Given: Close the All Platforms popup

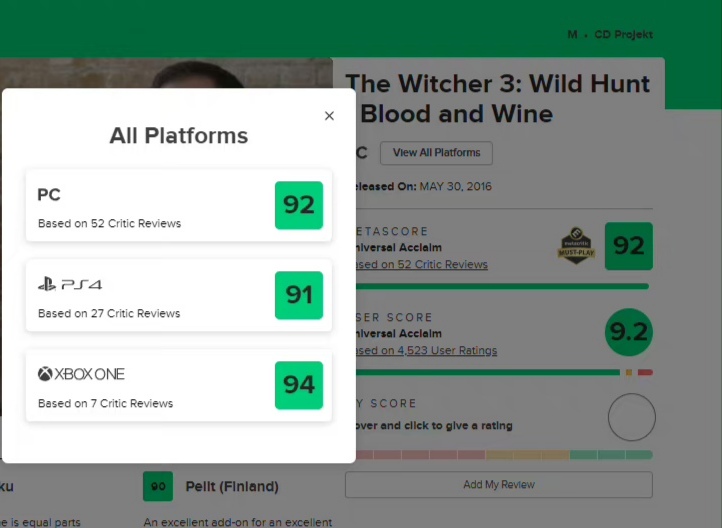Looking at the screenshot, I should [x=329, y=116].
